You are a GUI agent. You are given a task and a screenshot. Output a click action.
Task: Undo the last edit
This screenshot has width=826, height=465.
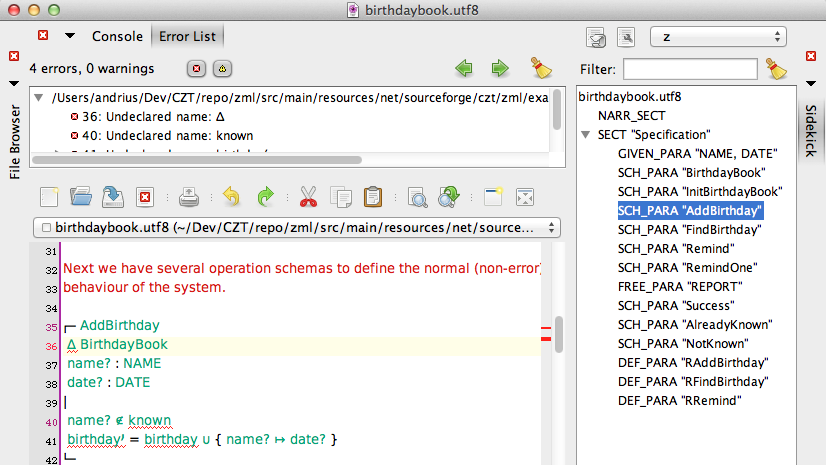click(x=232, y=197)
